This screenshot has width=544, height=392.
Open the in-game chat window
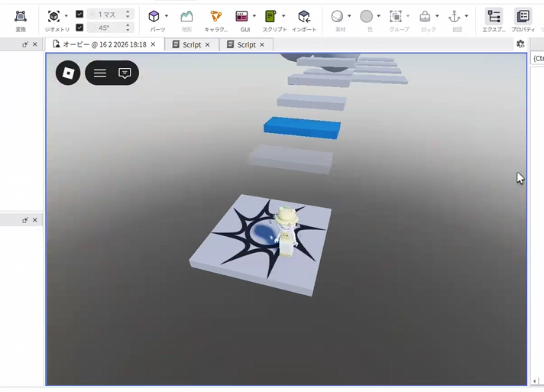point(125,73)
